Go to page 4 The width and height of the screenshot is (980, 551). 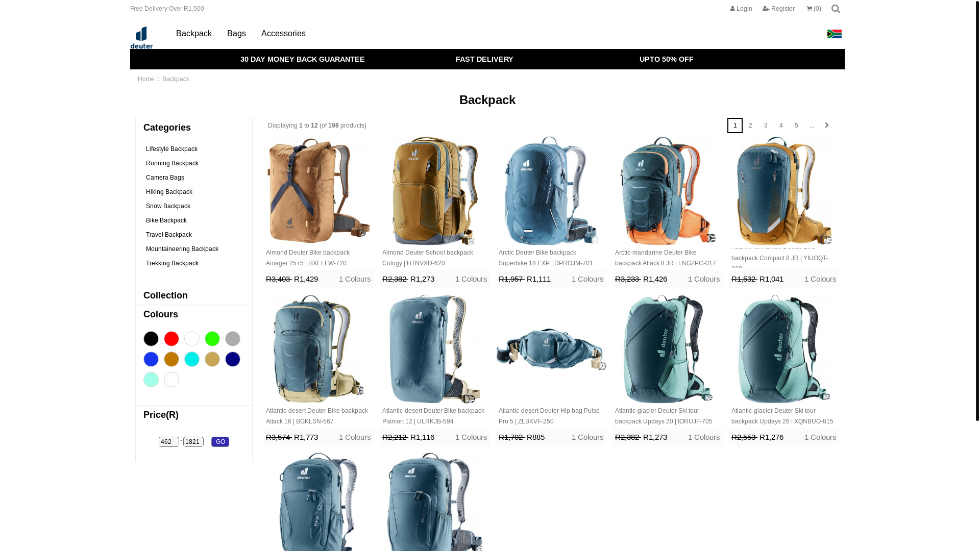pos(781,126)
